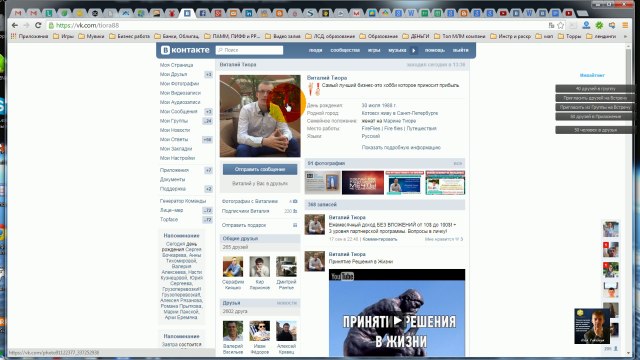Open Фотографии с Виталием link
This screenshot has height=360, width=640.
[x=250, y=201]
